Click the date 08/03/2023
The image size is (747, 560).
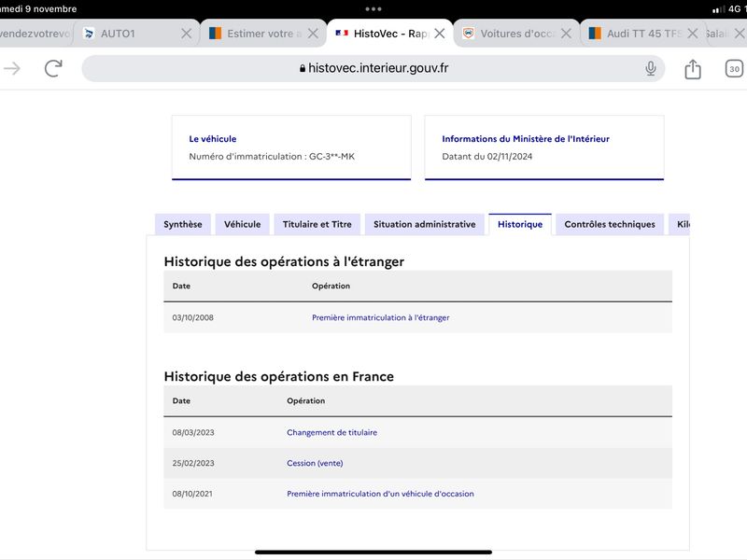[193, 432]
